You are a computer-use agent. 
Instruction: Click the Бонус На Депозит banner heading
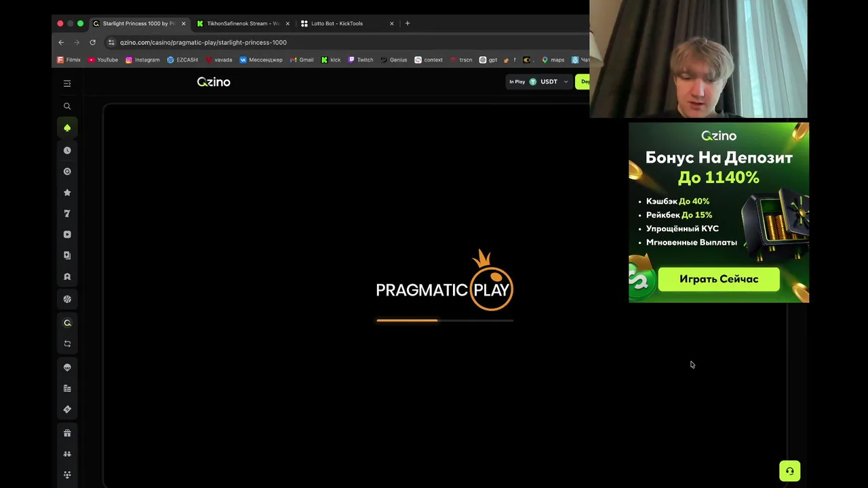point(719,158)
